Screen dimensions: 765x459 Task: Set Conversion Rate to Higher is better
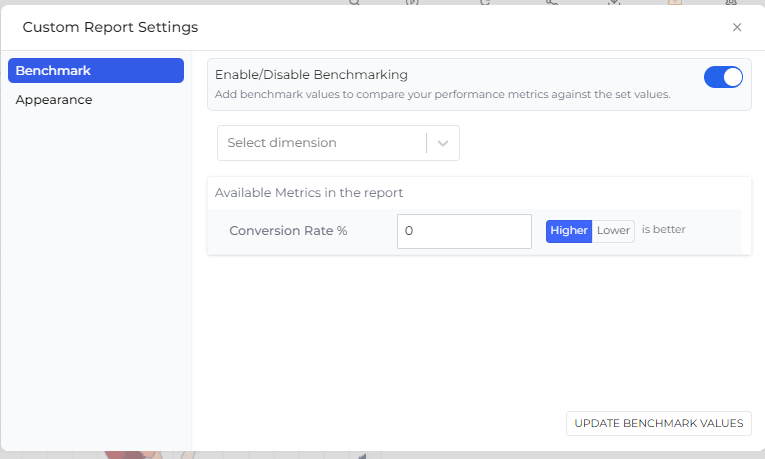pyautogui.click(x=569, y=231)
